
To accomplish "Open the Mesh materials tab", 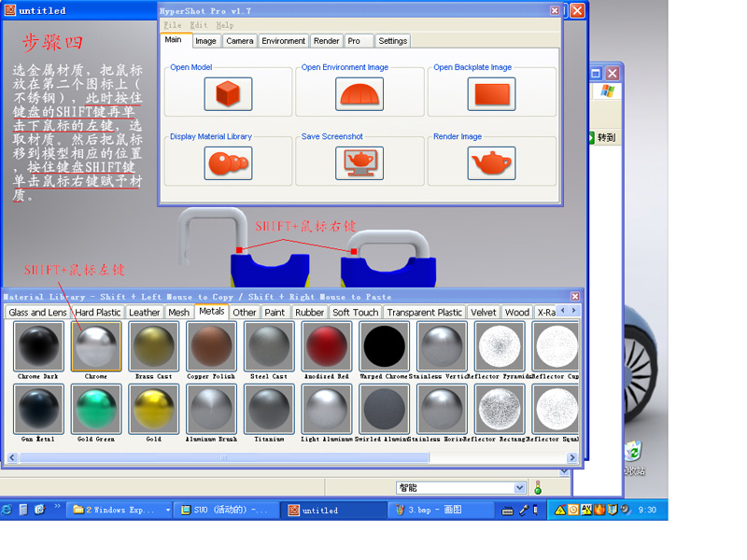I will (x=178, y=313).
